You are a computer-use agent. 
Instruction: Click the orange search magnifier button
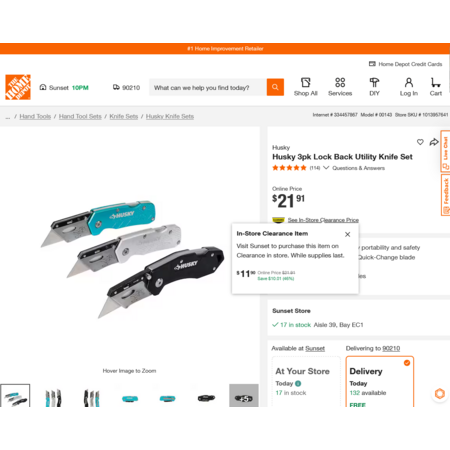tap(275, 87)
